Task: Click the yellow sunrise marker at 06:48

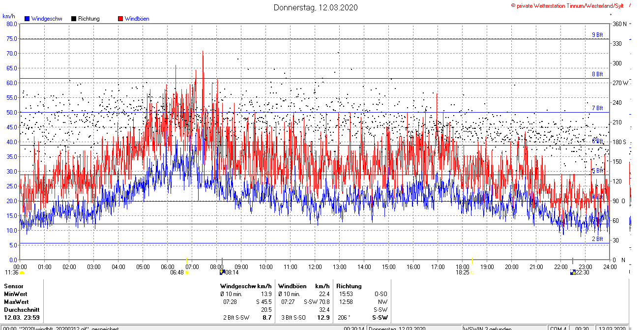Action: [187, 272]
